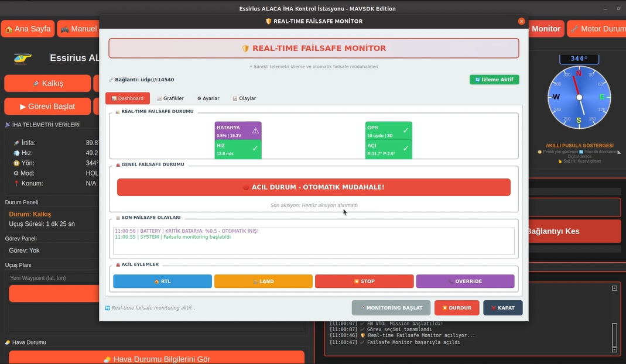
Task: Trigger the orange LAND emergency action
Action: (263, 281)
